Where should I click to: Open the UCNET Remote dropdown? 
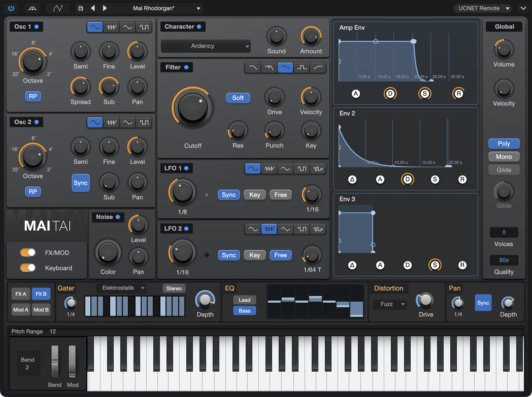(482, 8)
